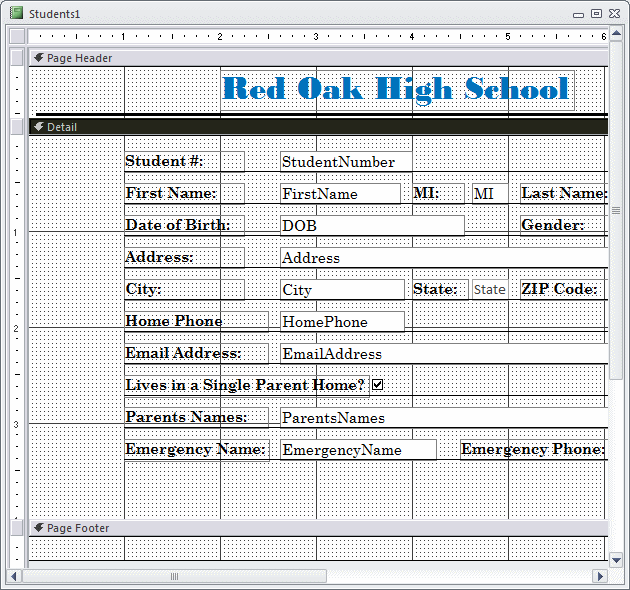Screen dimensions: 630x590
Task: Click the ParentsNames text box
Action: [x=444, y=418]
